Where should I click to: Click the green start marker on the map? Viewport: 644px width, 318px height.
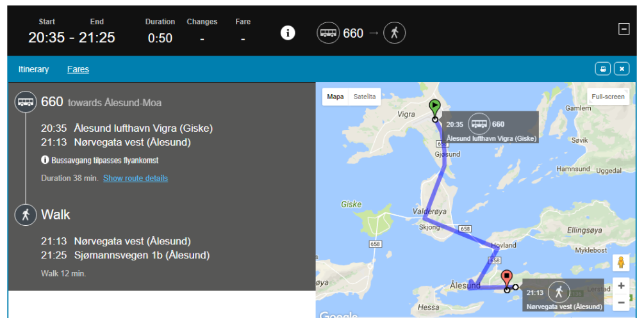point(434,108)
